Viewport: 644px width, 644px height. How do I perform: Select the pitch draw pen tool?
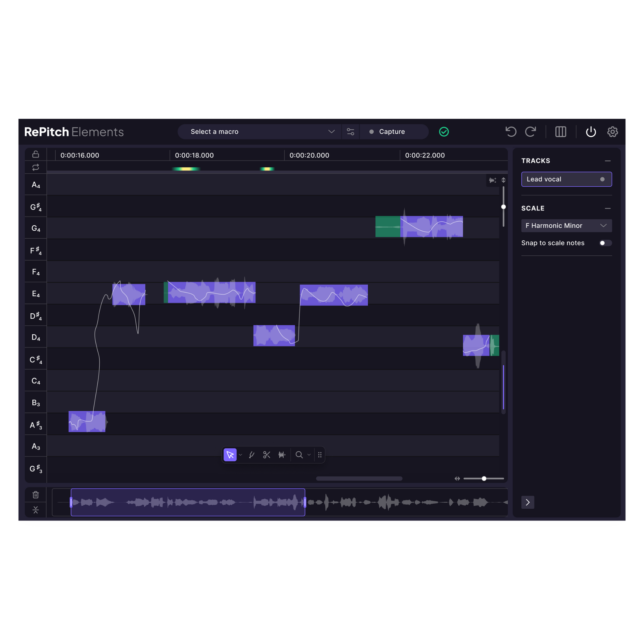click(252, 455)
